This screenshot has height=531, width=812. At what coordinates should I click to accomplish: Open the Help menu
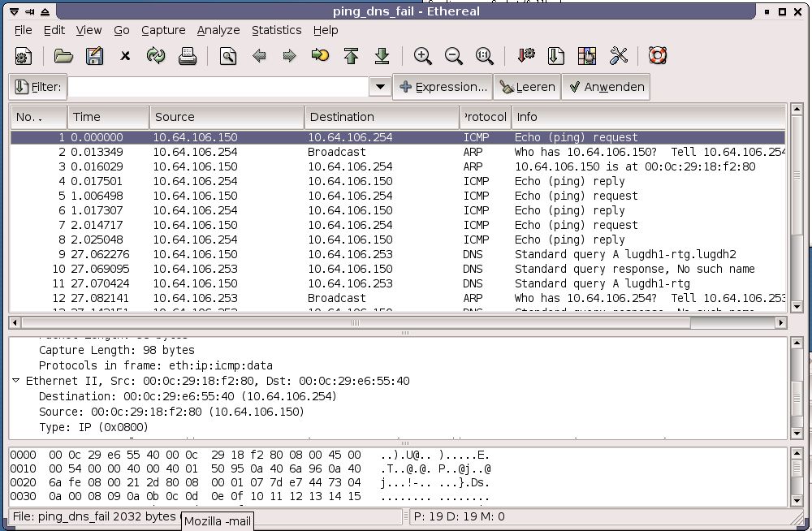click(326, 30)
